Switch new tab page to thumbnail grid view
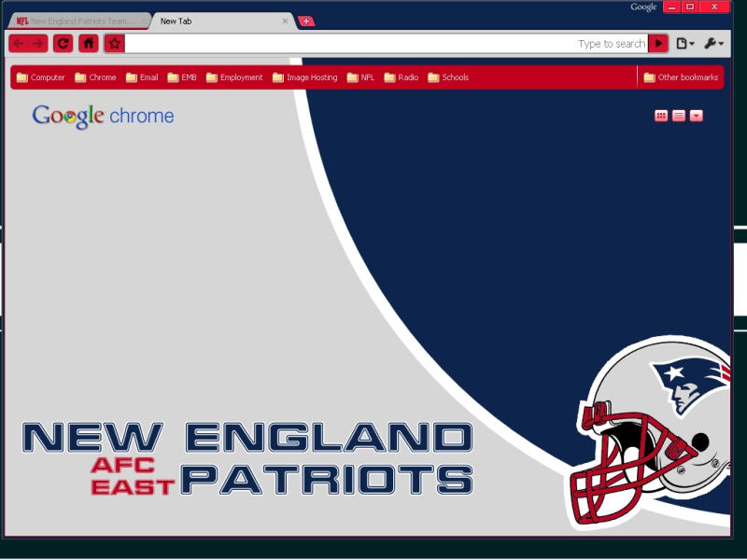Image resolution: width=747 pixels, height=560 pixels. tap(661, 115)
